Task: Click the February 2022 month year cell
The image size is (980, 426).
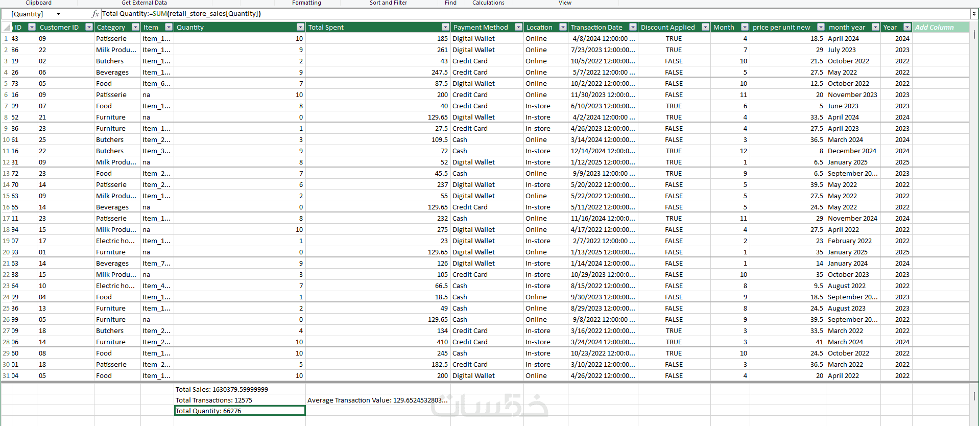Action: 853,241
